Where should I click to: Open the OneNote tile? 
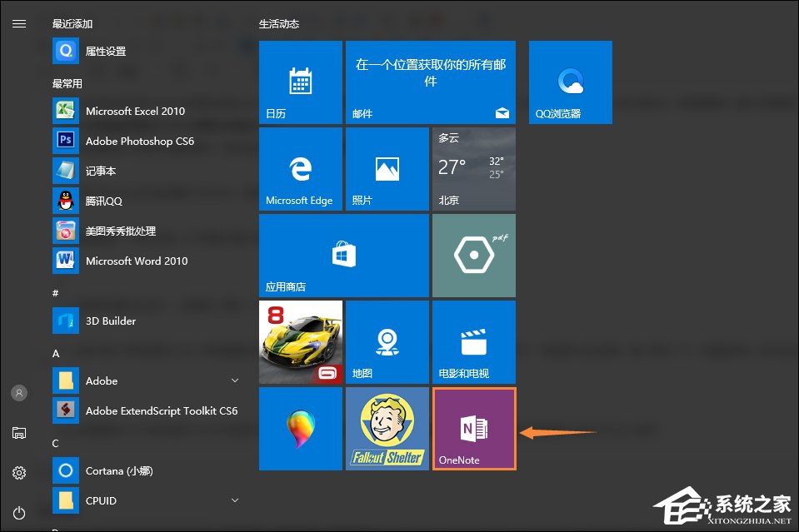pos(473,428)
